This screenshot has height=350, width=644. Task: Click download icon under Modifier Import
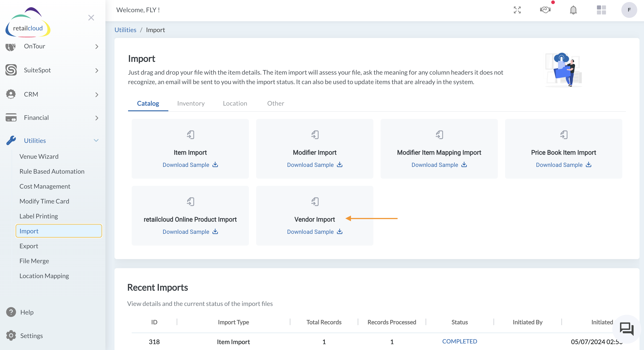(340, 165)
